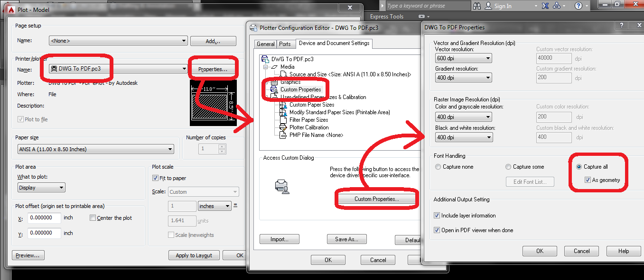Open Autodesk Exchange X icon
Image resolution: width=644 pixels, height=280 pixels.
[545, 6]
